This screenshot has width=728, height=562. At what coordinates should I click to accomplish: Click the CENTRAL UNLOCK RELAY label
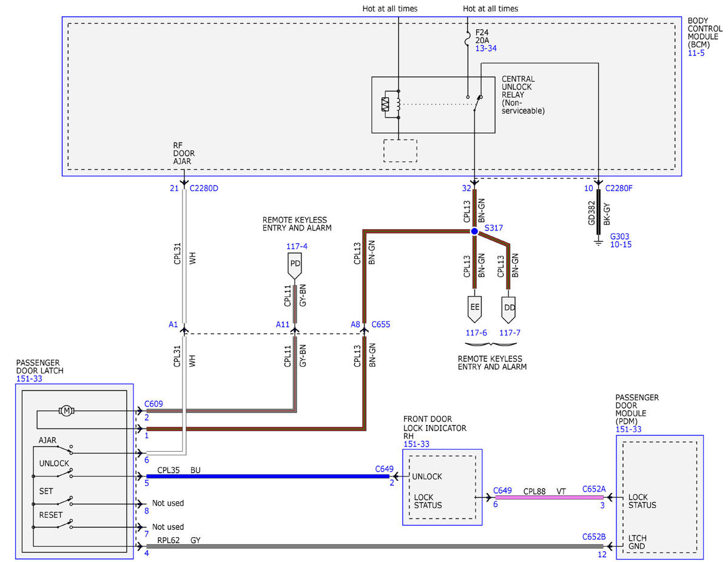click(x=523, y=95)
